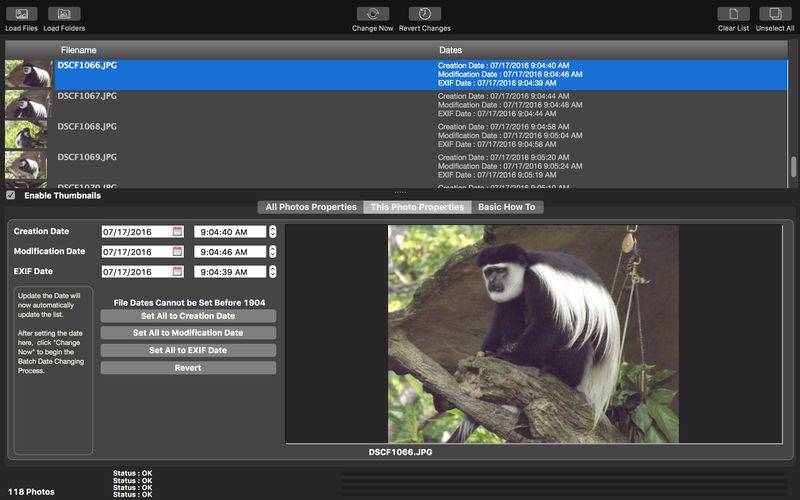Click the Modification Date time stepper
This screenshot has height=500, width=800.
click(x=272, y=252)
